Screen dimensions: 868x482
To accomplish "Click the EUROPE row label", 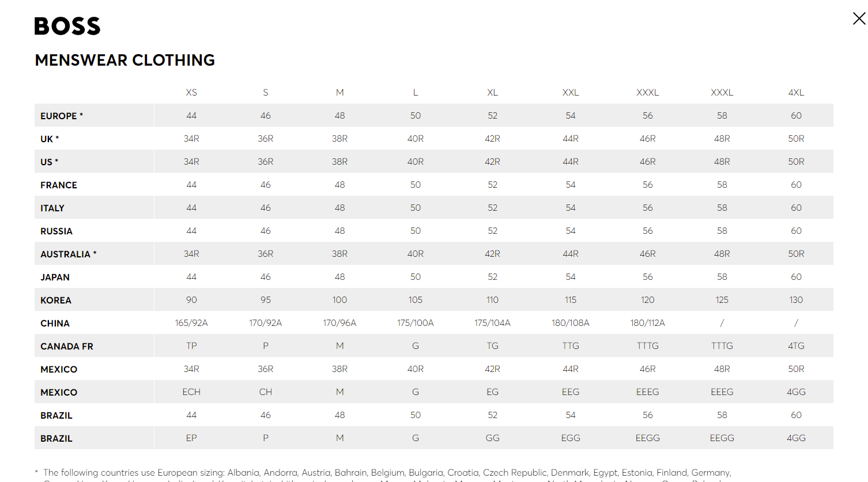I will [x=61, y=115].
